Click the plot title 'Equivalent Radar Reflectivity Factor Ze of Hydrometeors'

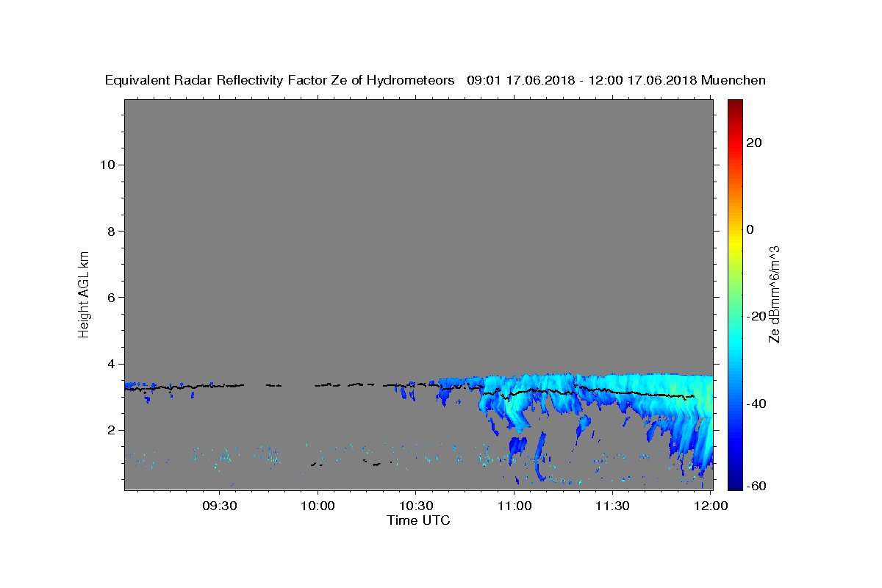[280, 81]
